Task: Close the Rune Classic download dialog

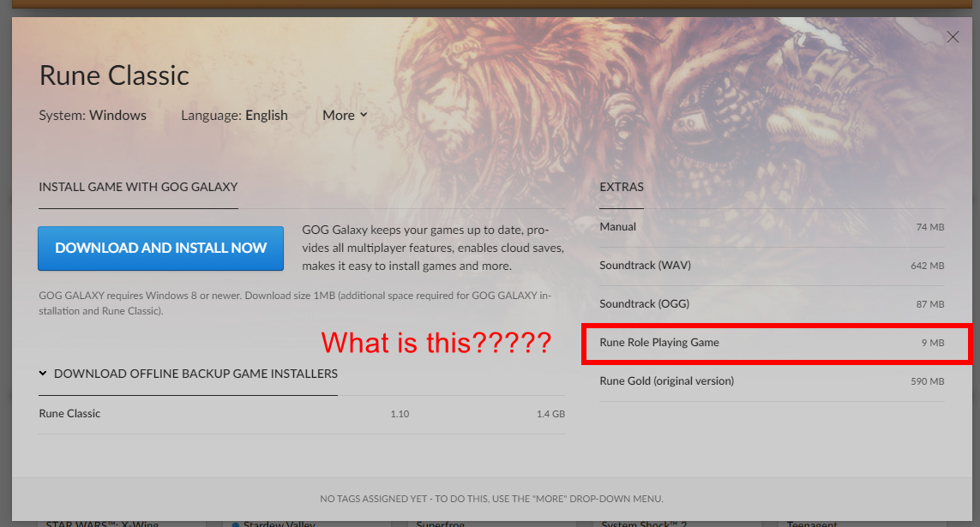Action: (952, 37)
